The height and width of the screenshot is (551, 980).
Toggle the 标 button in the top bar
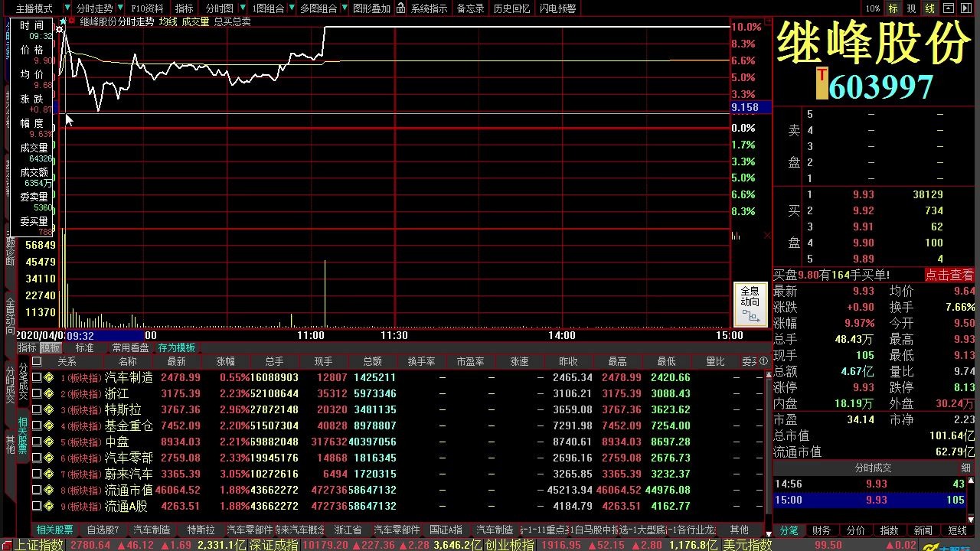[x=893, y=8]
